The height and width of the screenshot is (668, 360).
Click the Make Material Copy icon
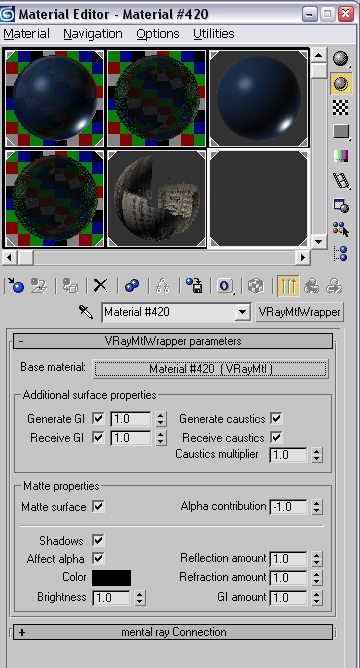point(132,285)
